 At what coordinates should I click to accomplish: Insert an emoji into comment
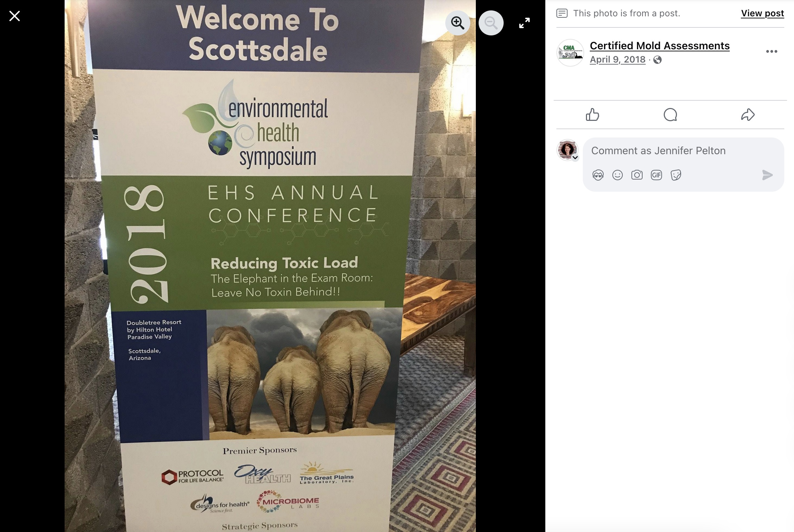coord(617,175)
